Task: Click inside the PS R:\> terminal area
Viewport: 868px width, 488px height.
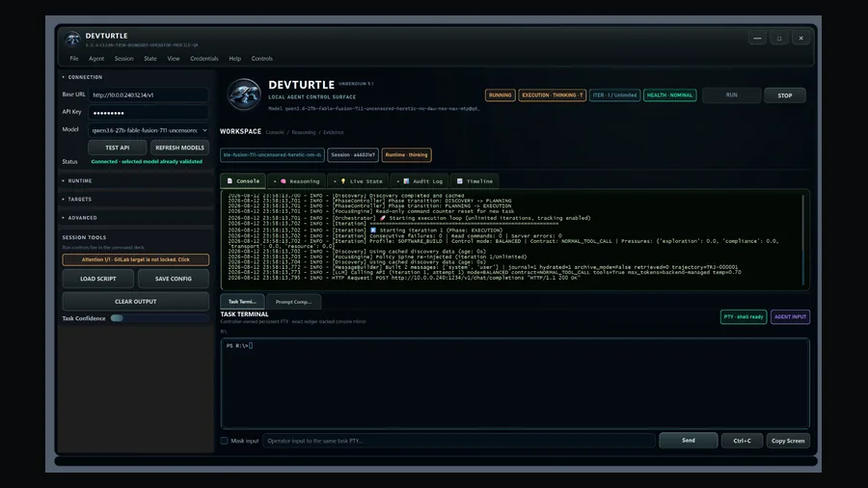Action: click(515, 383)
